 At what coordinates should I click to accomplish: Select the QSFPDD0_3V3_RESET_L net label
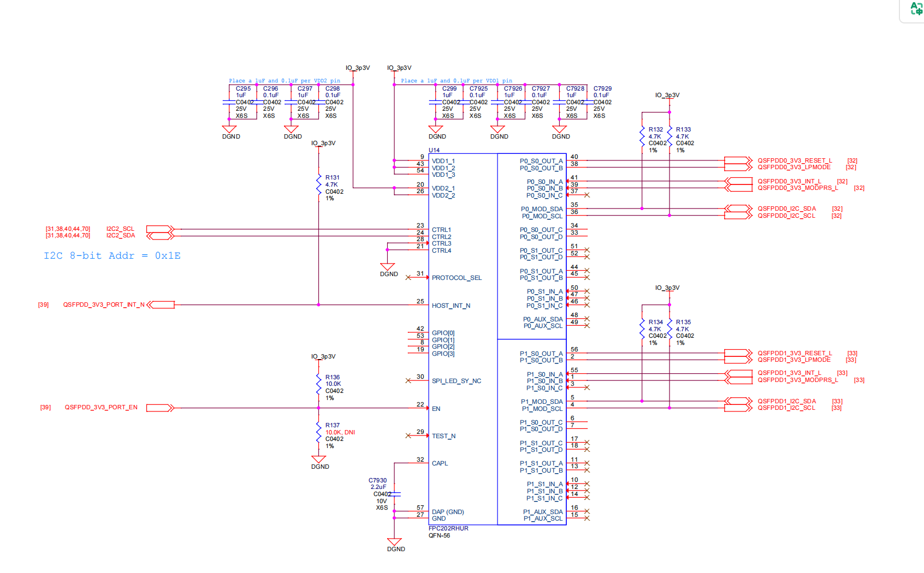[795, 160]
